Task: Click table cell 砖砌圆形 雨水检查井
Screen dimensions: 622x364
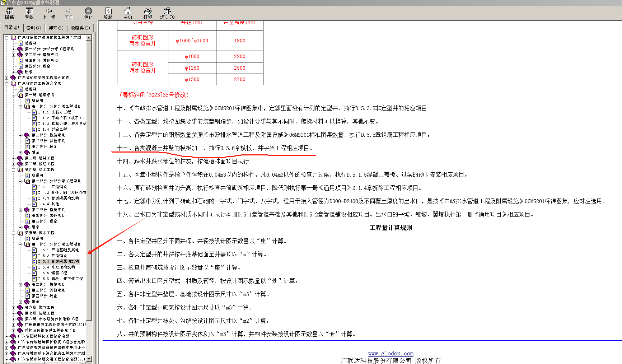Action: (142, 41)
